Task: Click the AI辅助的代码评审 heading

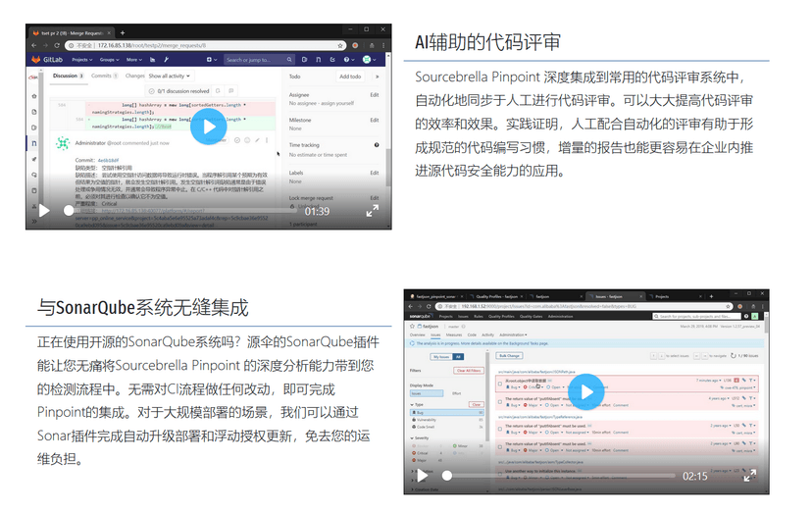Action: [x=487, y=42]
